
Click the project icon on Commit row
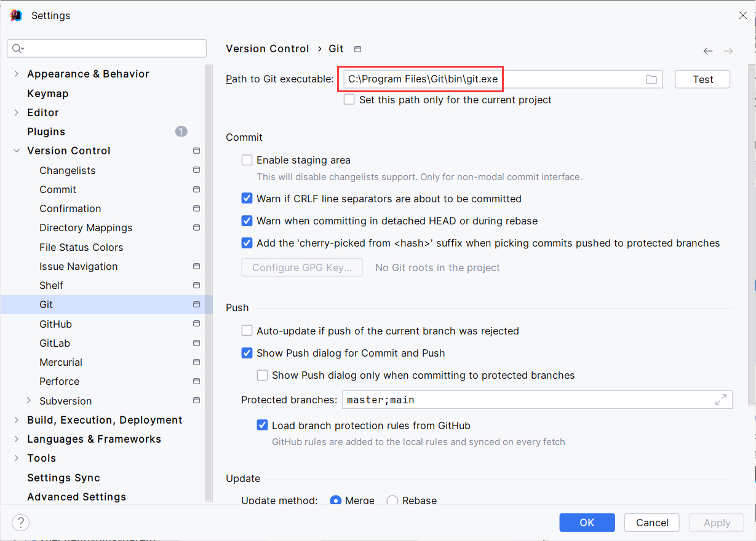click(196, 189)
